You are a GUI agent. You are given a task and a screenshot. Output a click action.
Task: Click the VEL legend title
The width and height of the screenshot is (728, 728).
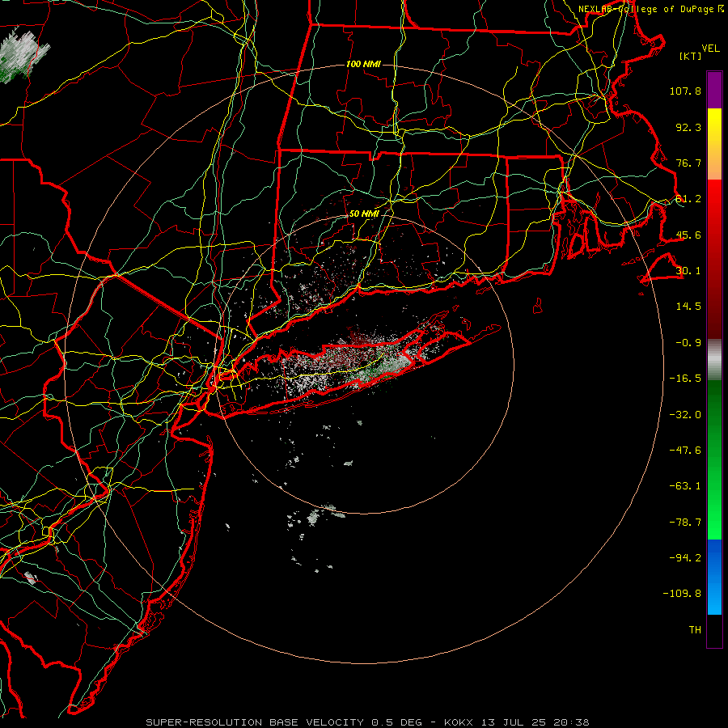710,49
